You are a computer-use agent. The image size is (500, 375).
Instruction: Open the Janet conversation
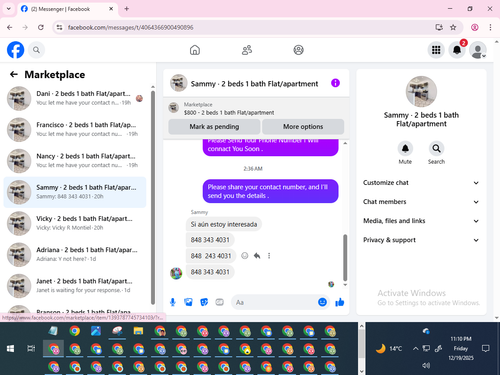(x=75, y=286)
